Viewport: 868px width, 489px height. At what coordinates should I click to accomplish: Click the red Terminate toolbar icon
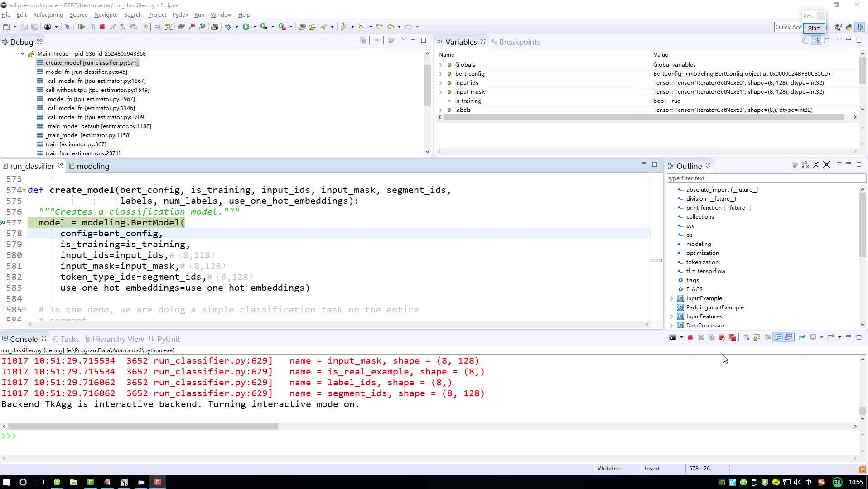tap(102, 27)
